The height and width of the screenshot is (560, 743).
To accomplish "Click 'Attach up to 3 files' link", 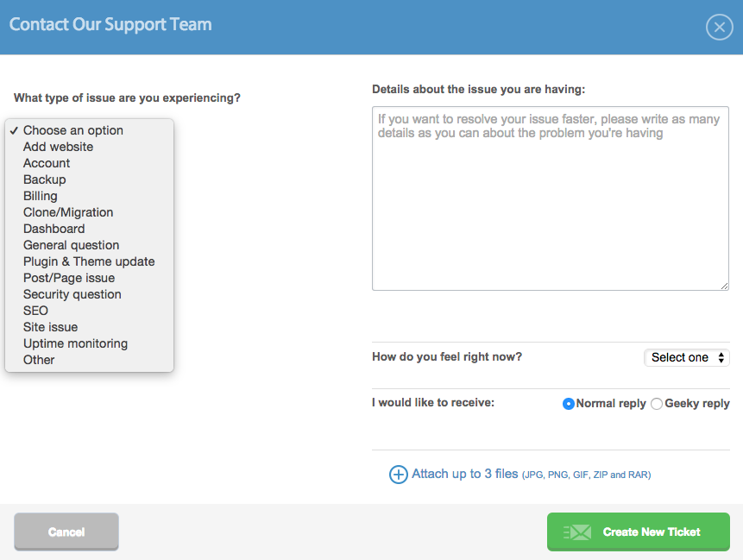I will (x=465, y=474).
